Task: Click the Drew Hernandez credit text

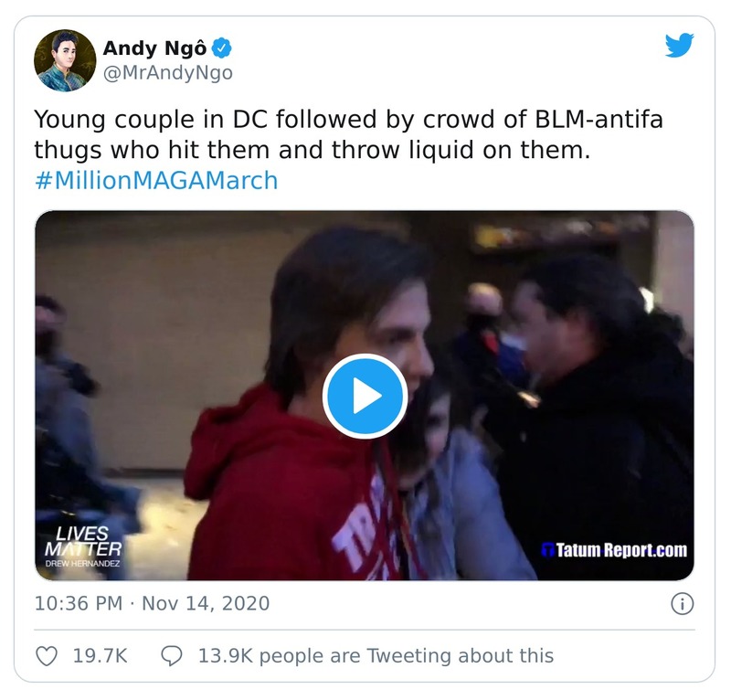Action: (x=82, y=565)
